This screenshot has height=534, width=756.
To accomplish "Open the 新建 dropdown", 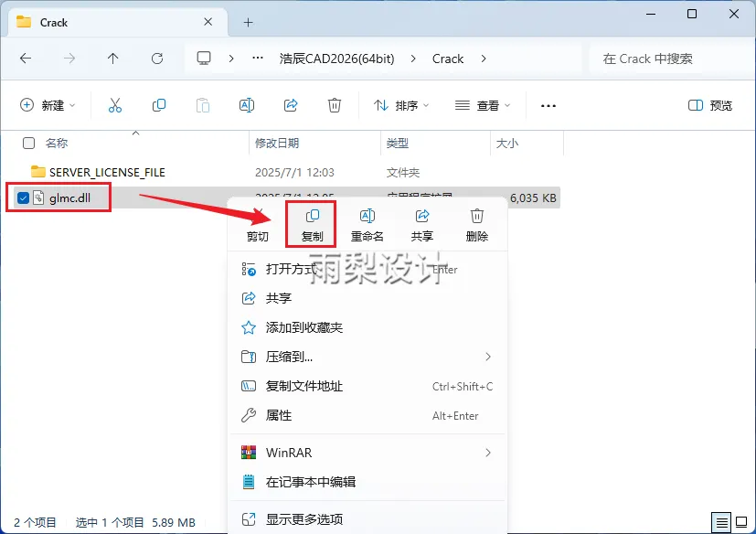I will pos(48,105).
